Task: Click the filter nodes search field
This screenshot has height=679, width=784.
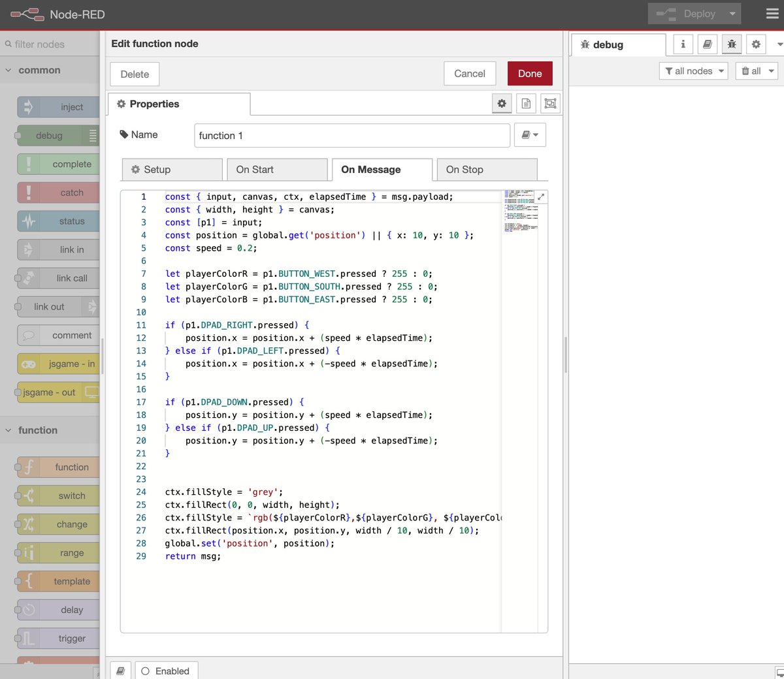Action: (51, 44)
